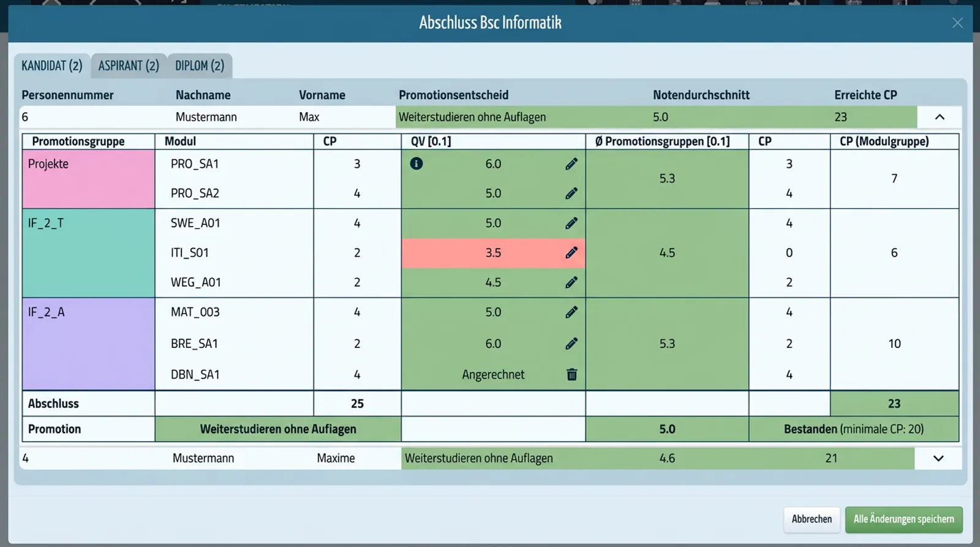This screenshot has height=547, width=980.
Task: Switch to the KANDIDAT (2) tab
Action: (52, 66)
